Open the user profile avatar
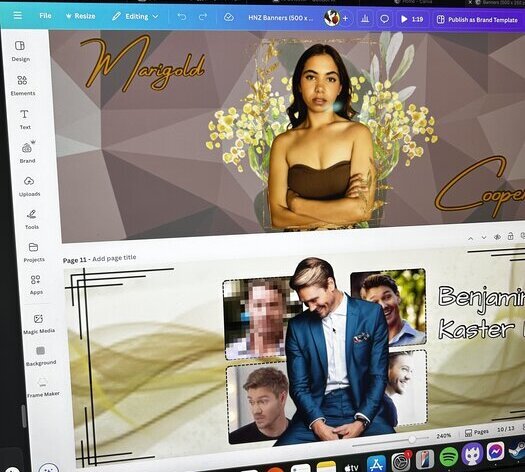Image resolution: width=525 pixels, height=472 pixels. pyautogui.click(x=331, y=18)
